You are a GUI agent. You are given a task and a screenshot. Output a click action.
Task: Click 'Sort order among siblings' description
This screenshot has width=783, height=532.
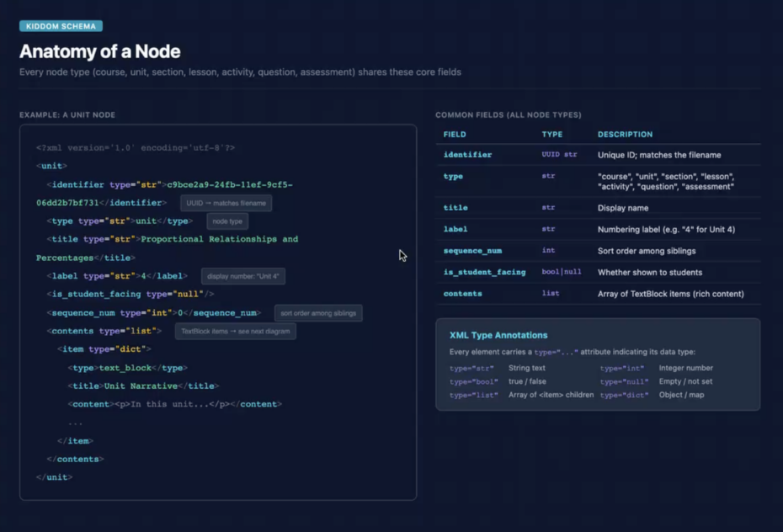pyautogui.click(x=646, y=251)
